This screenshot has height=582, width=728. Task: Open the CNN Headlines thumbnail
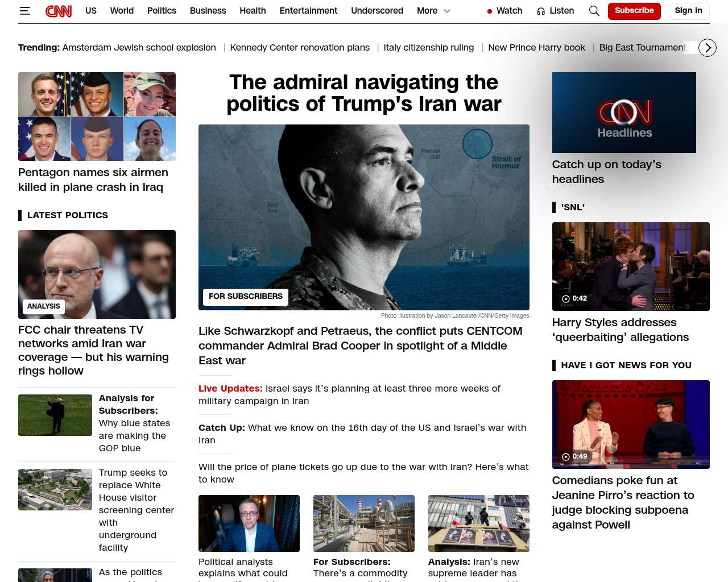pyautogui.click(x=624, y=113)
